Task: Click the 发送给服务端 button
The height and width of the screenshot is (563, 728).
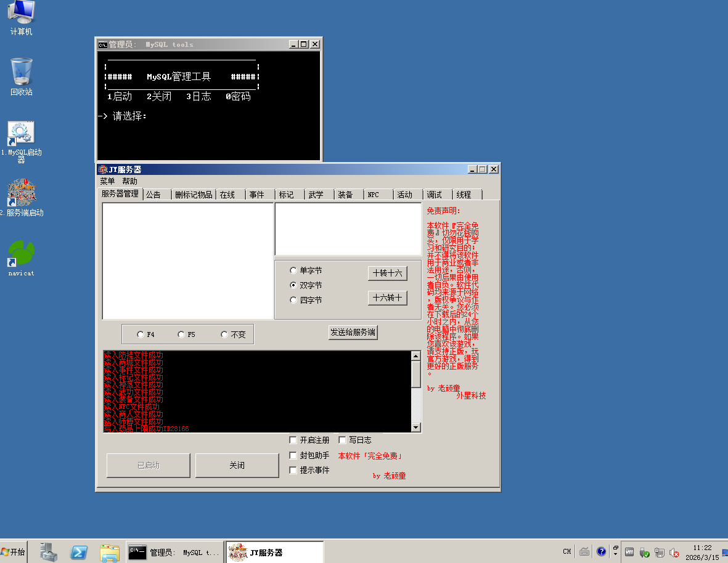Action: click(x=353, y=333)
